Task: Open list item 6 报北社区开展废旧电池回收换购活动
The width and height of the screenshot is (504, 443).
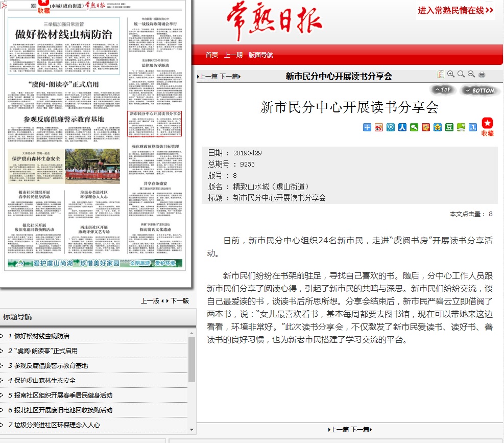Action: 63,410
